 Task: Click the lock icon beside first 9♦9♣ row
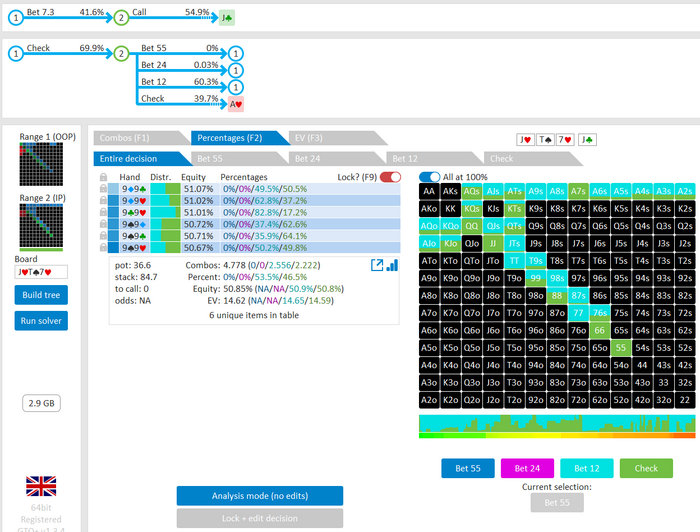click(x=103, y=188)
